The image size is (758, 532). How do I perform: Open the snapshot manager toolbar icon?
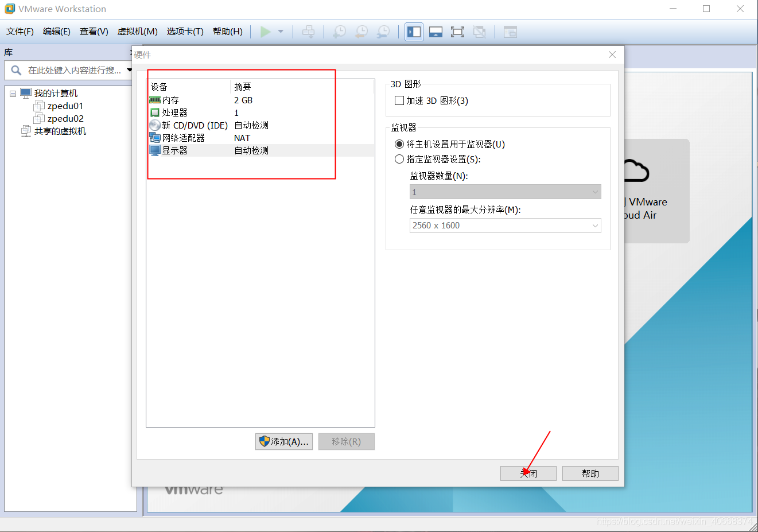click(383, 32)
